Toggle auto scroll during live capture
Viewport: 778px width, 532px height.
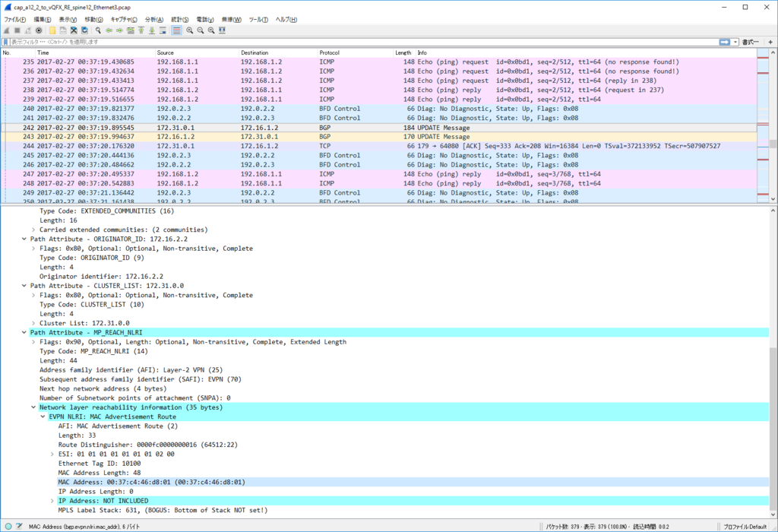tap(163, 30)
